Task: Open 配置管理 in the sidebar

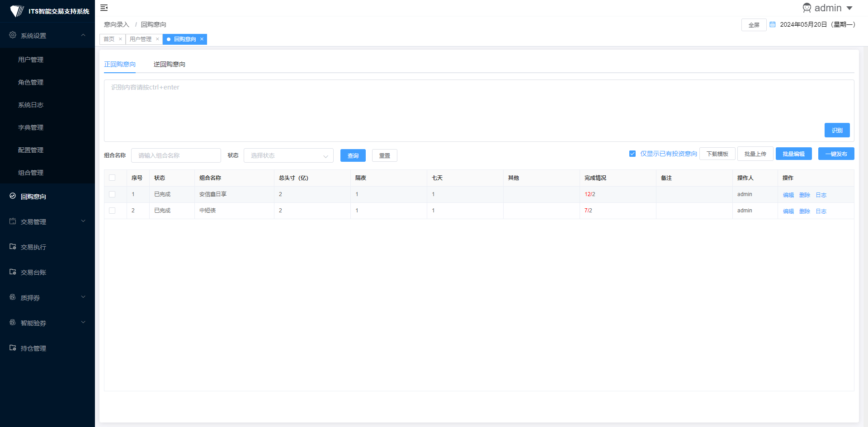Action: coord(31,150)
